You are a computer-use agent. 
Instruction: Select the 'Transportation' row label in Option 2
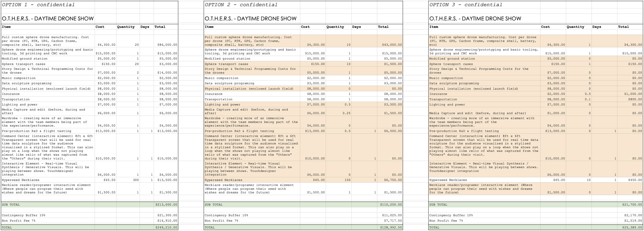coord(218,99)
